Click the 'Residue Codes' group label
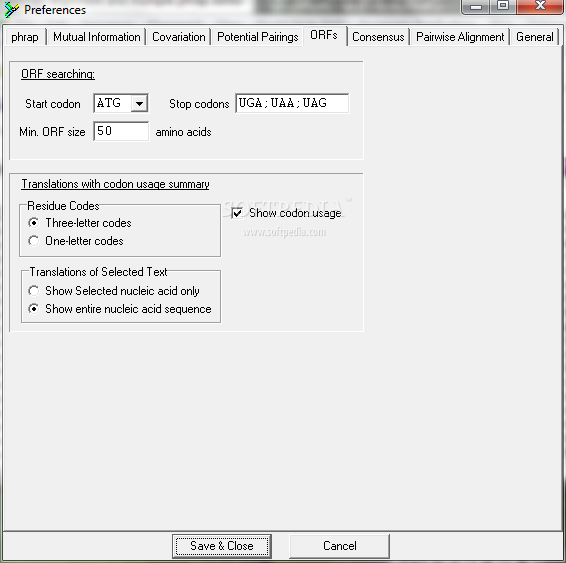This screenshot has height=563, width=566. click(63, 206)
